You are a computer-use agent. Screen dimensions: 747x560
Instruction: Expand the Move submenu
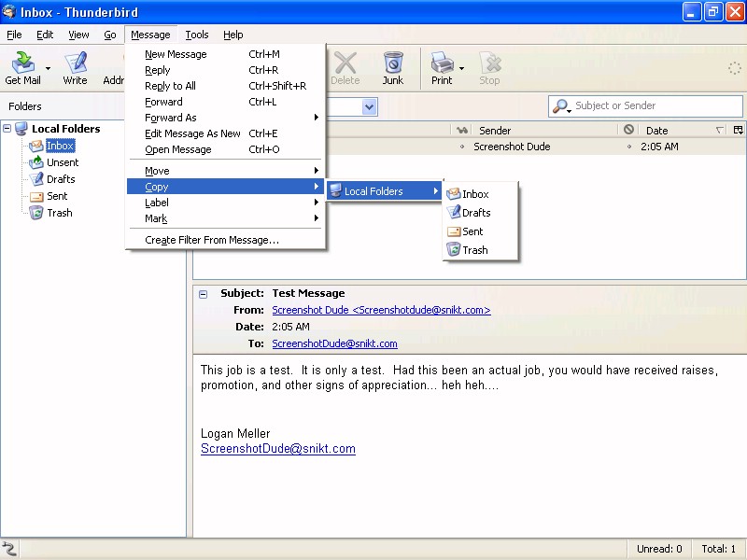[x=226, y=171]
